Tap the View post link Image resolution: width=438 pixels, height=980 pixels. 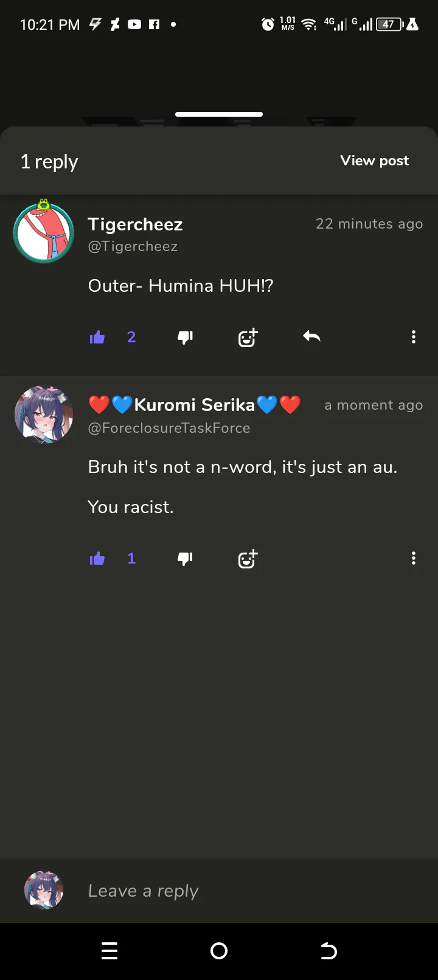point(375,161)
